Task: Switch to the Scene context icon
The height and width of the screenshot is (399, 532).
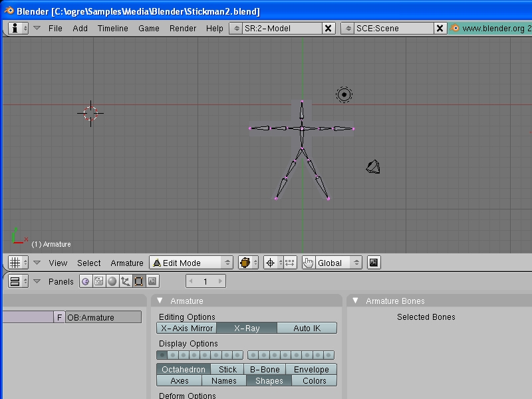Action: pyautogui.click(x=152, y=281)
